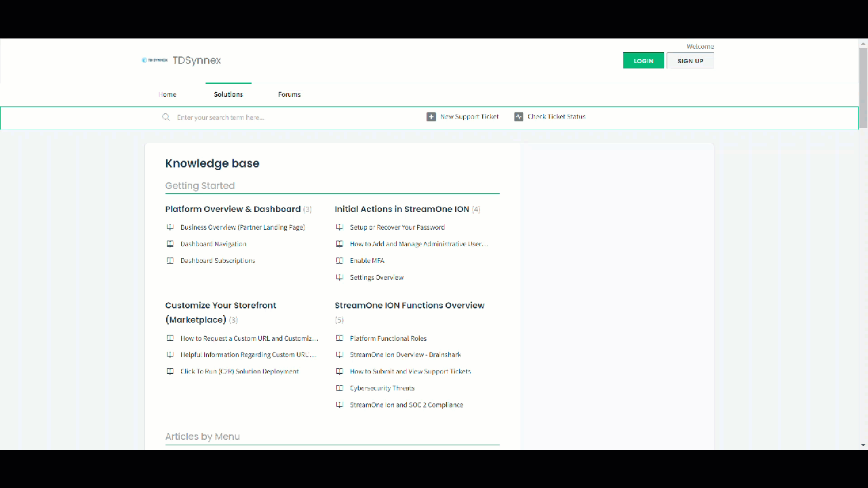Image resolution: width=868 pixels, height=488 pixels.
Task: Click the Getting Started section heading
Action: click(200, 186)
